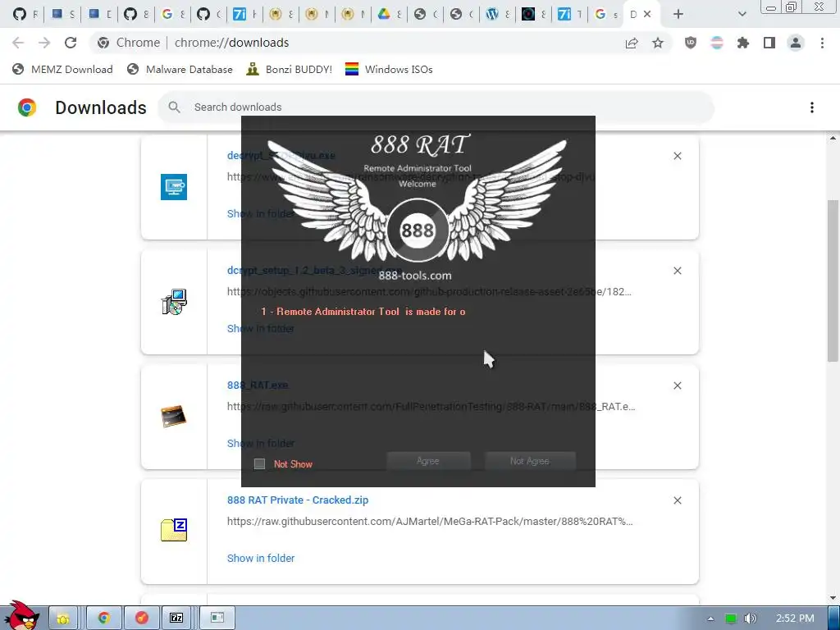The height and width of the screenshot is (630, 840).
Task: Click the green network tray icon
Action: (x=731, y=619)
